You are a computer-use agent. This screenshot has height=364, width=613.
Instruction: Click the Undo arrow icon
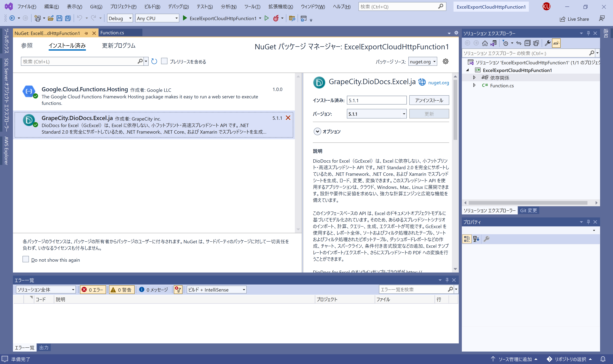[80, 18]
